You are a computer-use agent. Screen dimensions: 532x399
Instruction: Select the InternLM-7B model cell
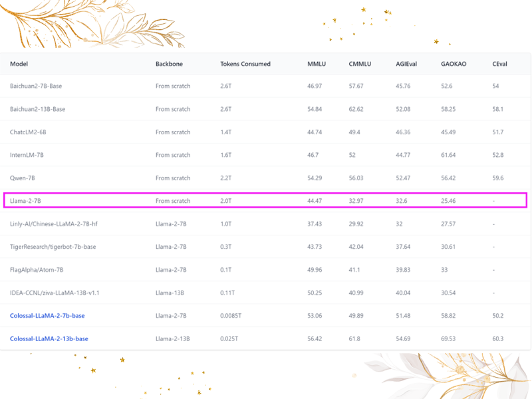point(27,155)
